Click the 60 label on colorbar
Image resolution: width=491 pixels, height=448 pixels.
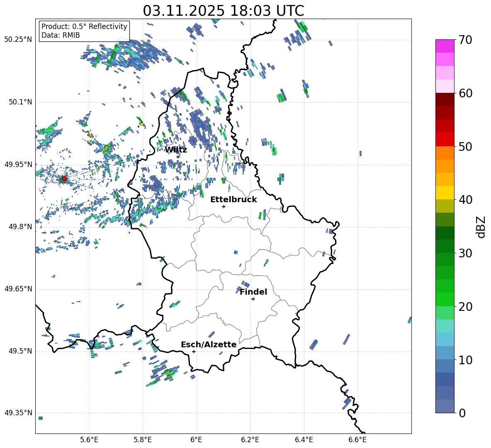click(x=465, y=93)
